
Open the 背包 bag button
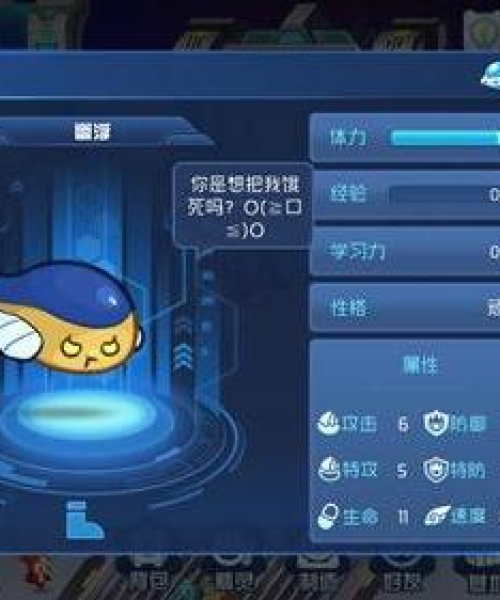pyautogui.click(x=148, y=579)
